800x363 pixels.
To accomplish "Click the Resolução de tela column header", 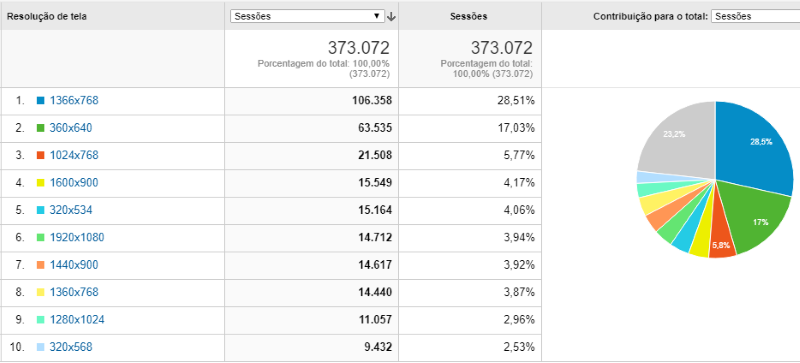I will pyautogui.click(x=47, y=16).
